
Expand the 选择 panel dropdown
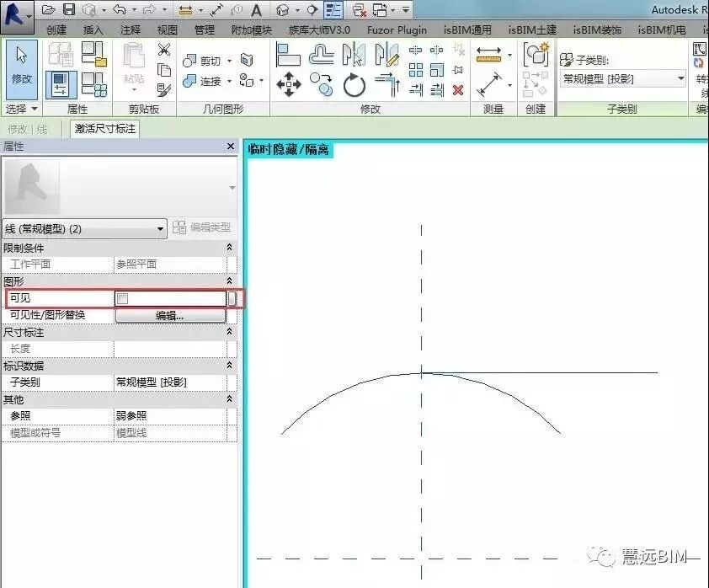point(34,109)
